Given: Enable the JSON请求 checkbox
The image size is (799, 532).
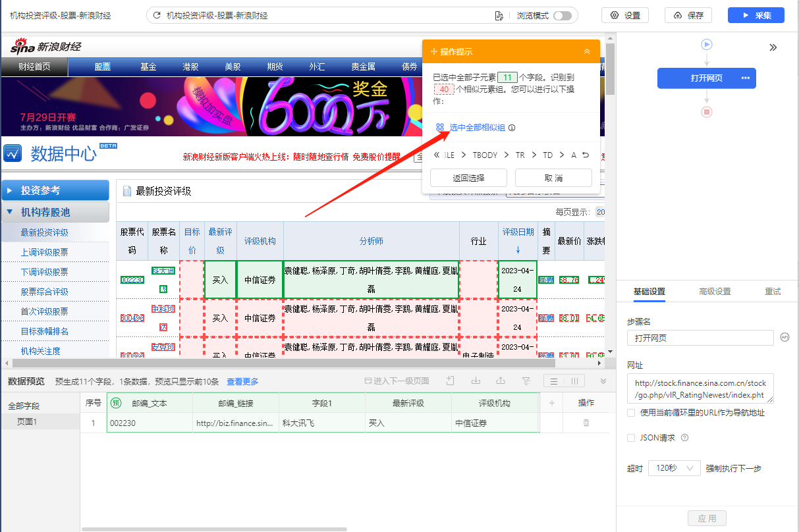Looking at the screenshot, I should [631, 438].
